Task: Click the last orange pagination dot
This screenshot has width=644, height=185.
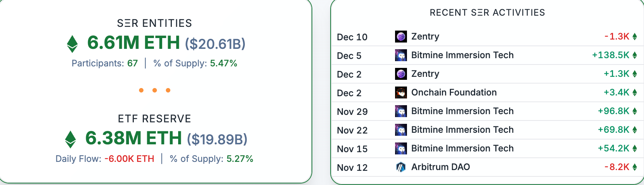Action: (168, 90)
